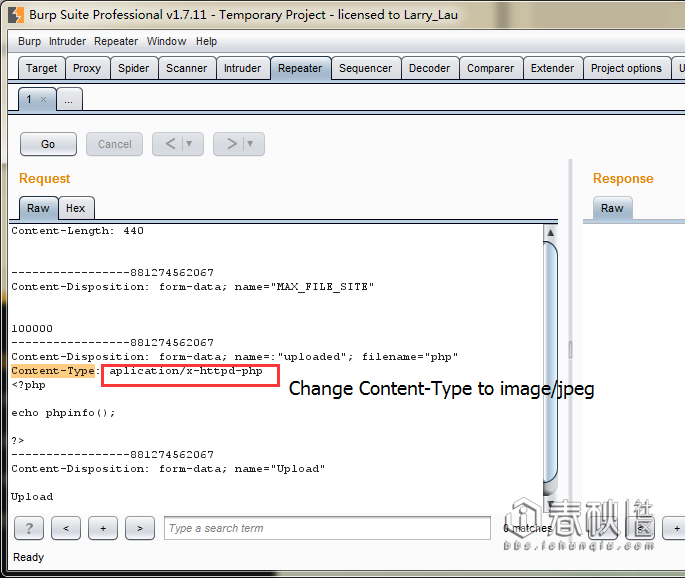Open the Project options tab
The image size is (685, 578).
pyautogui.click(x=626, y=68)
